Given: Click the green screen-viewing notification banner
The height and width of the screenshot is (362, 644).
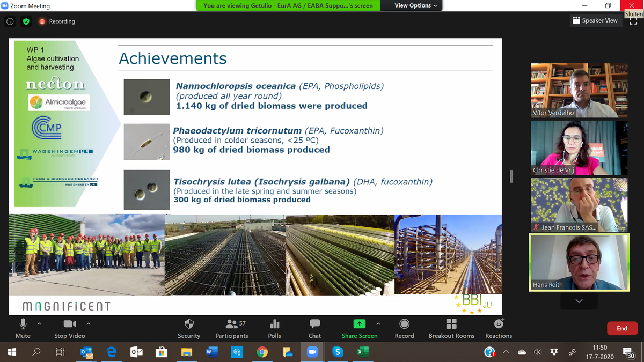Looking at the screenshot, I should (x=288, y=5).
